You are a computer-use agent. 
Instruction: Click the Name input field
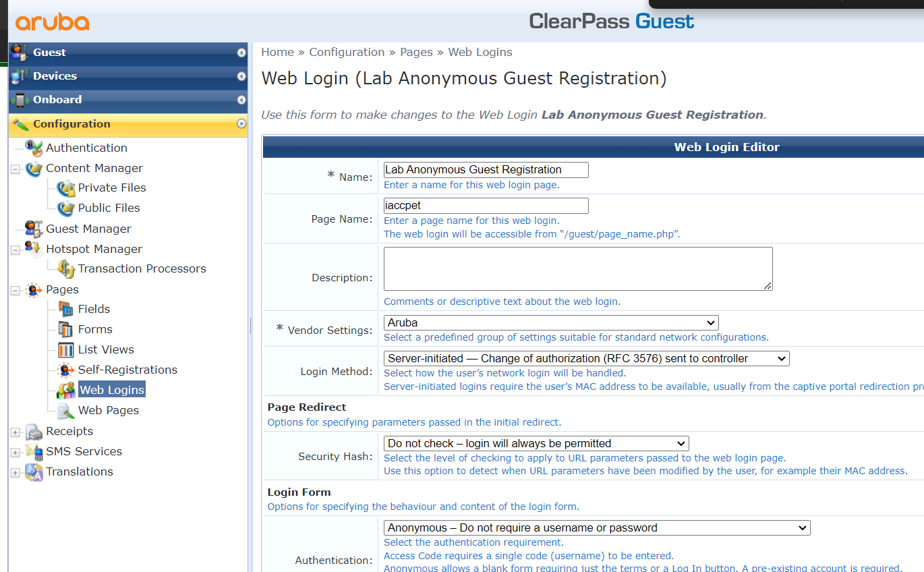point(486,170)
